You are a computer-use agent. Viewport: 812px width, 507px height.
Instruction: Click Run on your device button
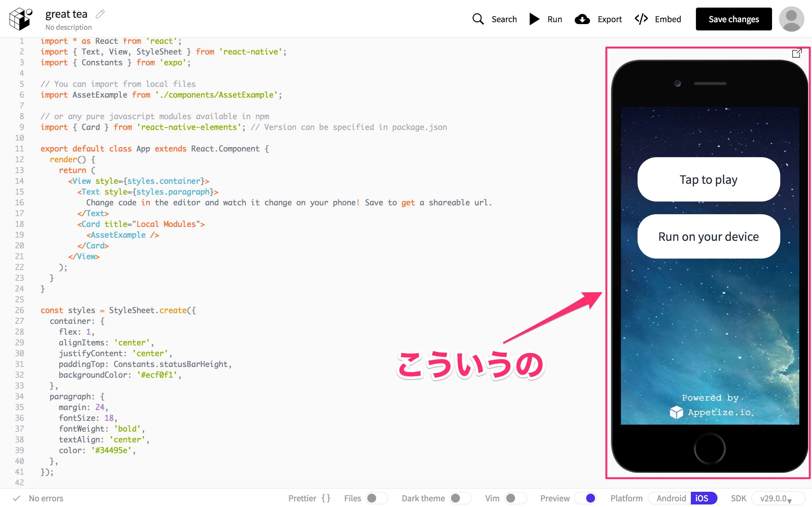click(708, 236)
